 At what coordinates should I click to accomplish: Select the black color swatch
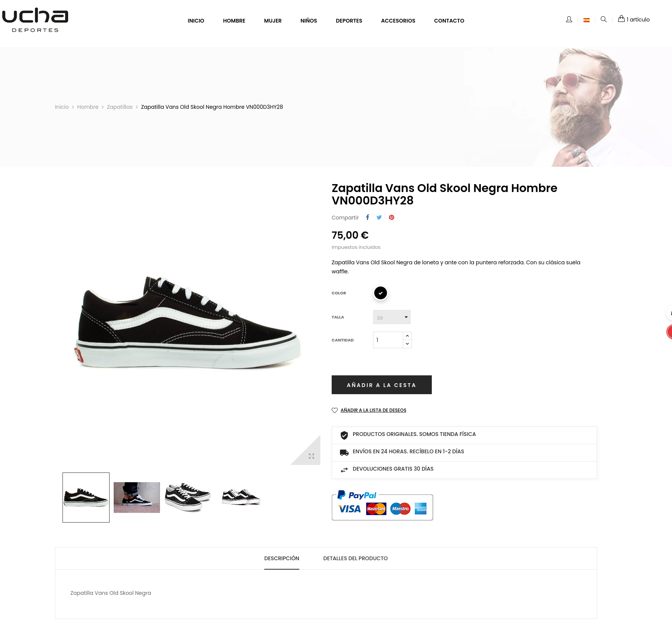(x=381, y=293)
